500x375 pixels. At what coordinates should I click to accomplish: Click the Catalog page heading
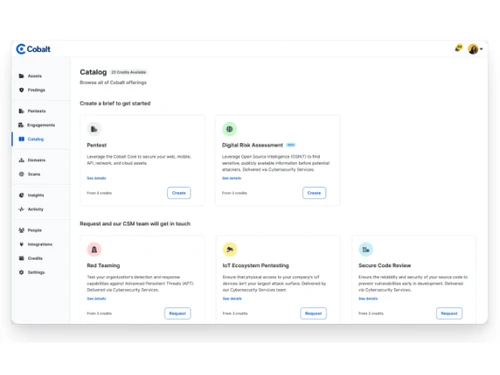93,72
